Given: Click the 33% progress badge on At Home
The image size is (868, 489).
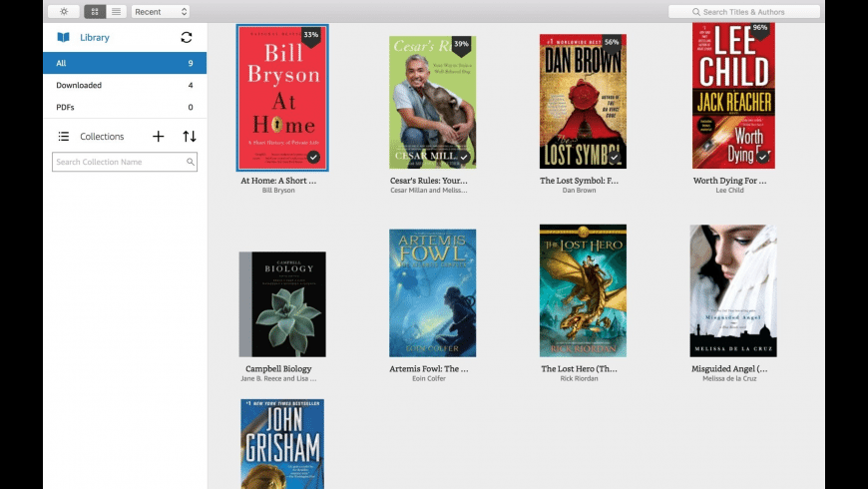Looking at the screenshot, I should pos(311,36).
